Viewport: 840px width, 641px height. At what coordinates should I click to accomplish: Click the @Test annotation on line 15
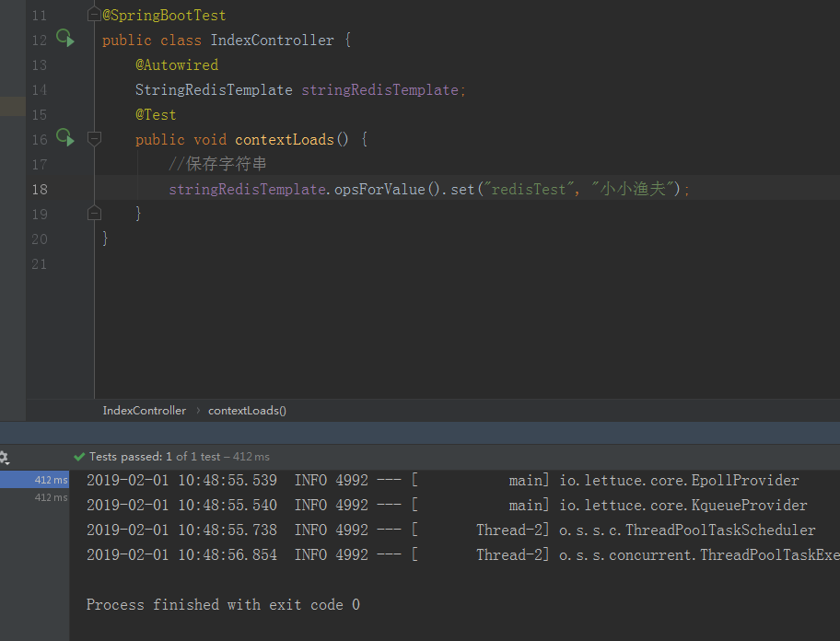(x=156, y=115)
